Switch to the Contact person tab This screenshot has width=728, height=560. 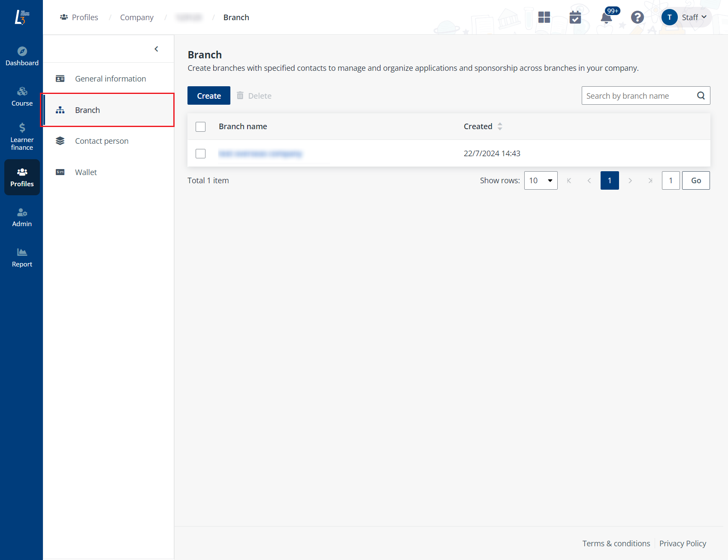(101, 141)
